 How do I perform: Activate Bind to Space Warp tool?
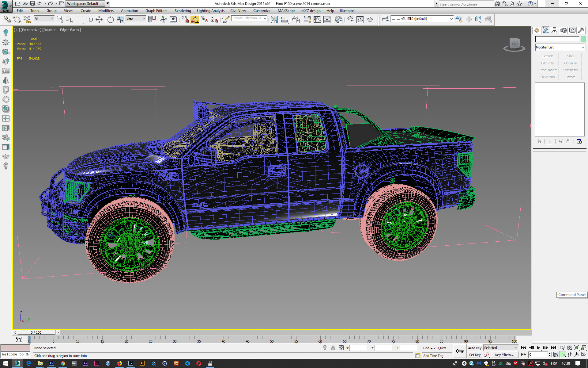[27, 20]
